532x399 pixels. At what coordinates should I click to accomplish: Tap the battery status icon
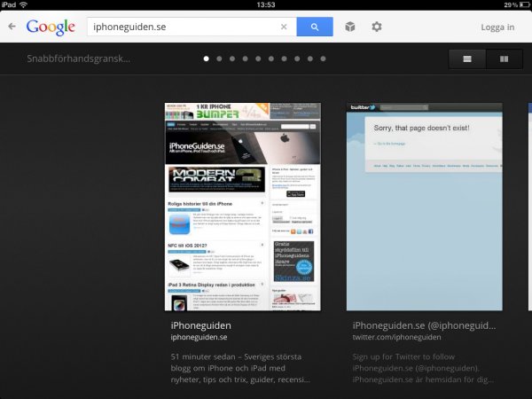[525, 4]
